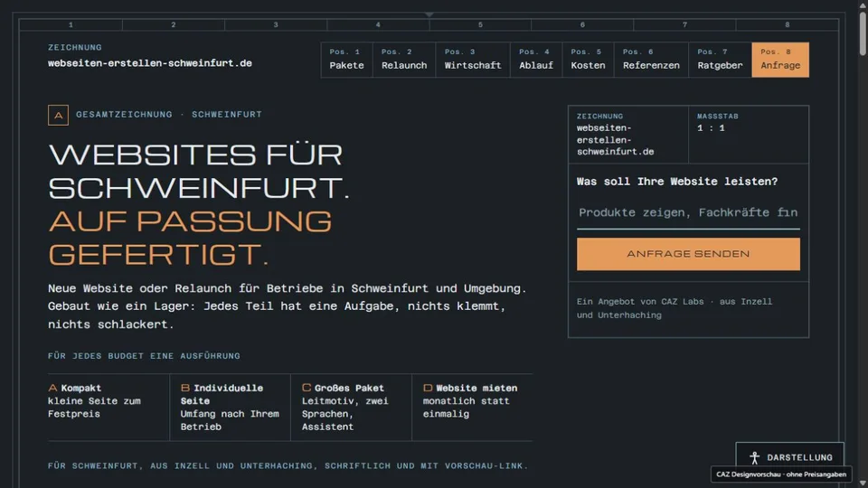Screen dimensions: 868x488
Task: Click the 'WEBSITES FÜR SCHWEINFURT.' headline
Action: coord(199,171)
